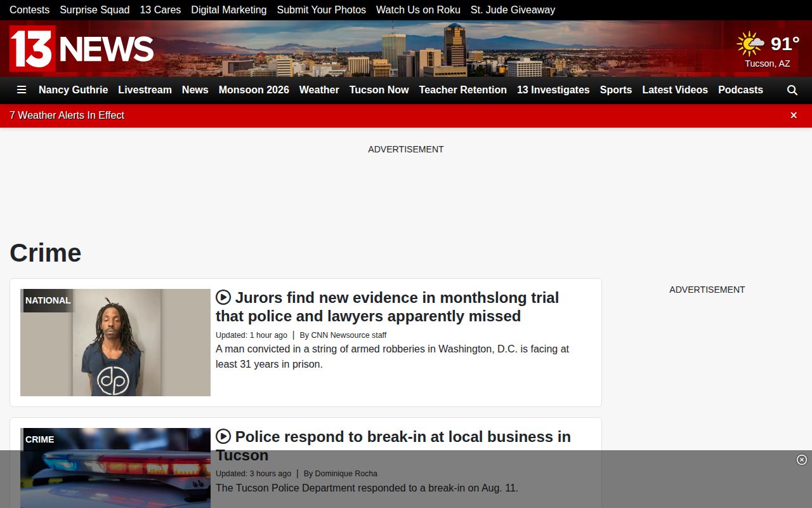Screen dimensions: 812x508
Task: Click the CRIME category tag
Action: tap(40, 439)
